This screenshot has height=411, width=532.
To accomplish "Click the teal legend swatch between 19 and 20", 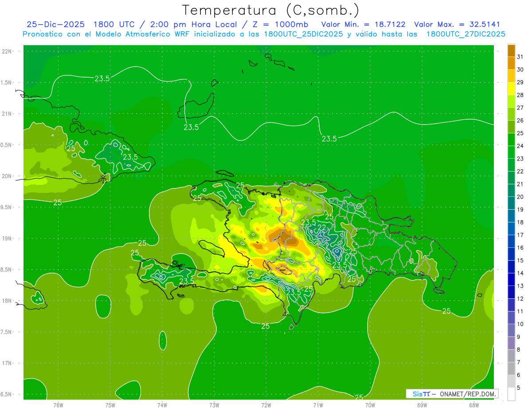I will 511,203.
